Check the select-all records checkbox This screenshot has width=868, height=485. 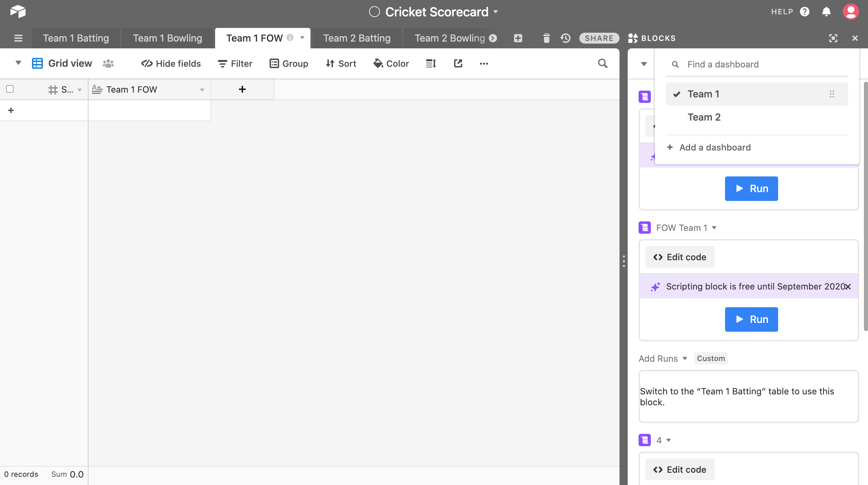point(10,89)
